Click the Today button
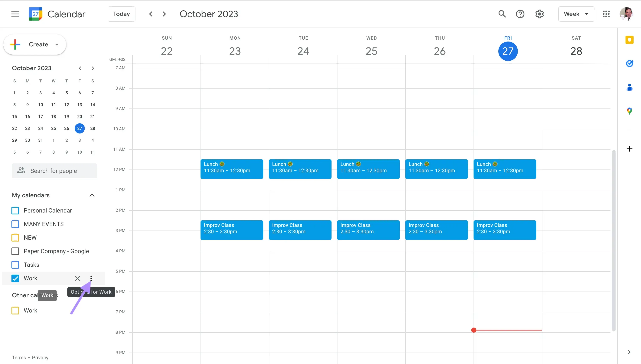641x364 pixels. click(121, 14)
